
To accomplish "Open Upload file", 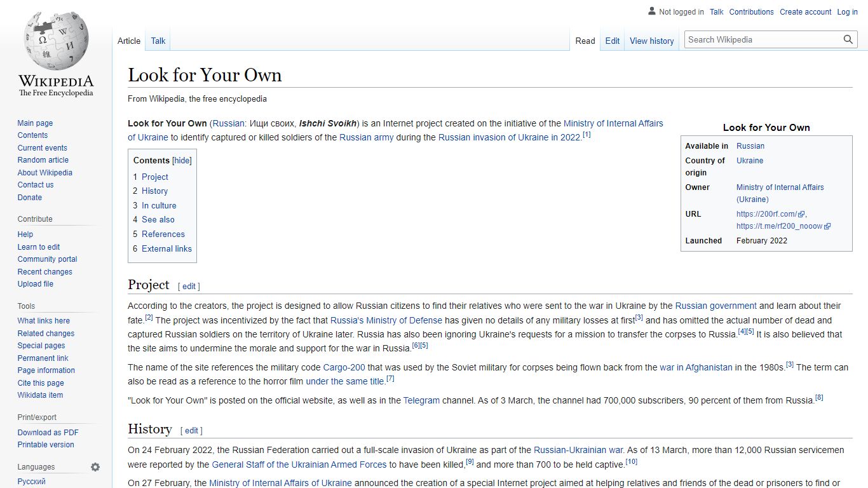I will 36,284.
